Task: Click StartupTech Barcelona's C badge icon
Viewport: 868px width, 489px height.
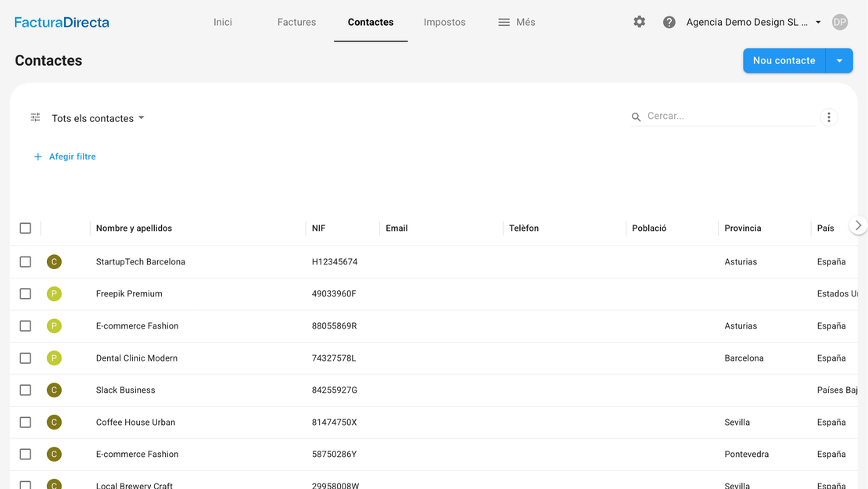Action: pos(54,262)
